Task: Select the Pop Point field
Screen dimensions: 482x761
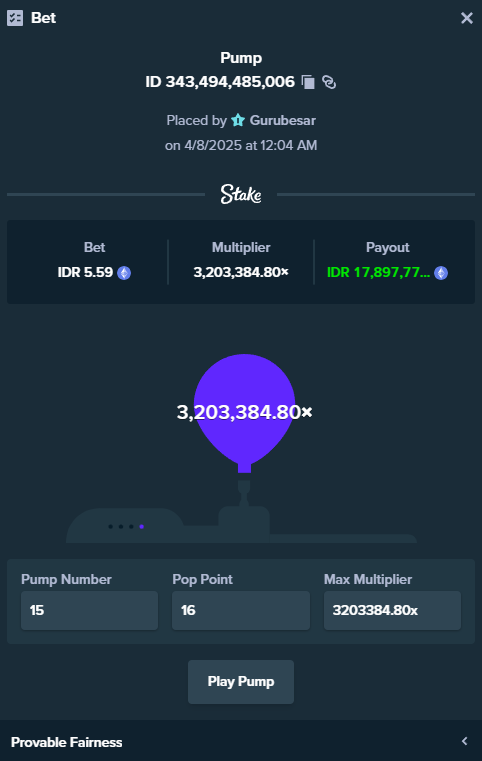Action: [241, 610]
